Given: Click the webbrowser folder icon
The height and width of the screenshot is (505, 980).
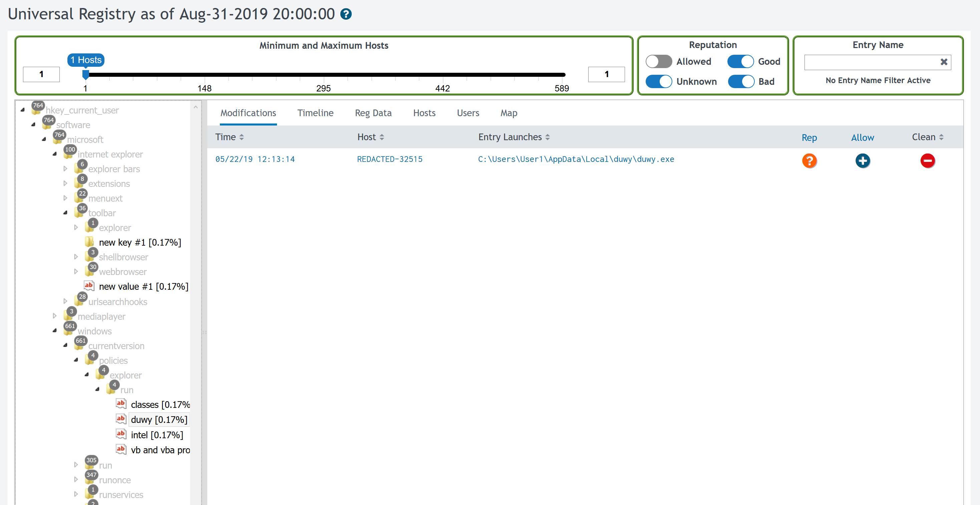Looking at the screenshot, I should [90, 272].
